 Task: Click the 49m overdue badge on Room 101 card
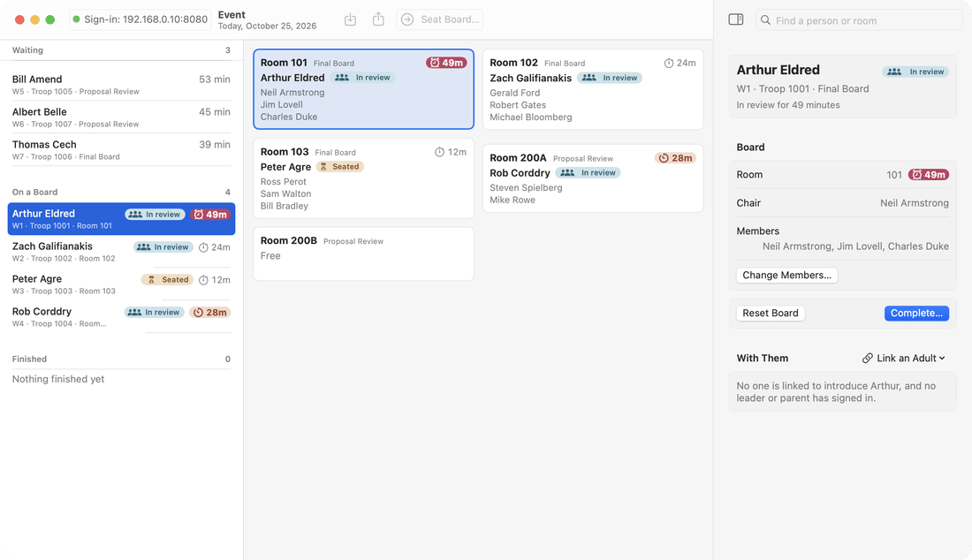coord(446,63)
